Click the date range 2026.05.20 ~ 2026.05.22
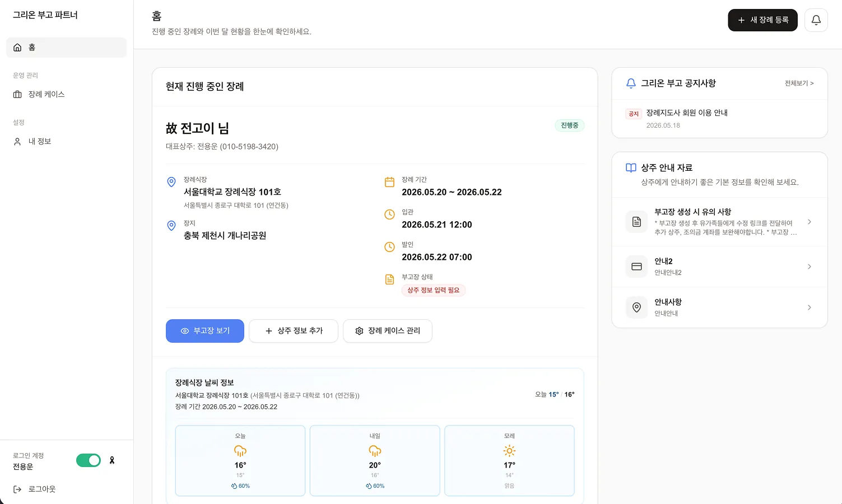The height and width of the screenshot is (504, 842). pyautogui.click(x=452, y=192)
